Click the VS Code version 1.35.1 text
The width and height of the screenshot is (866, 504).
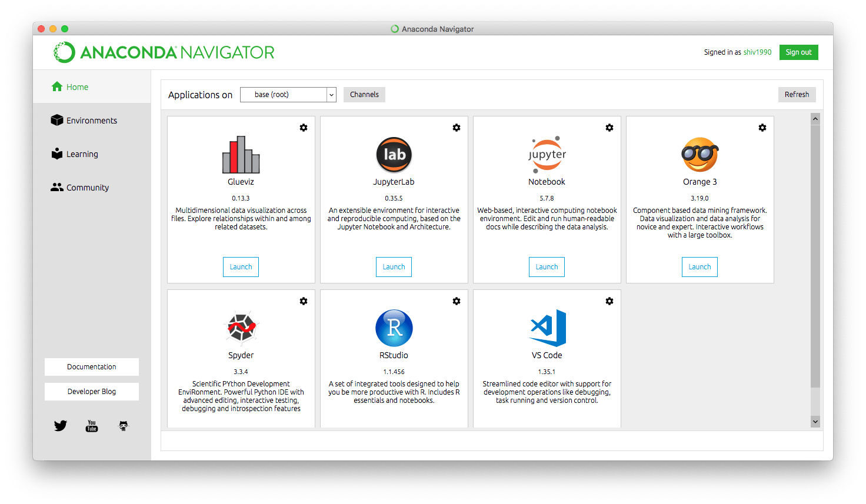coord(547,372)
